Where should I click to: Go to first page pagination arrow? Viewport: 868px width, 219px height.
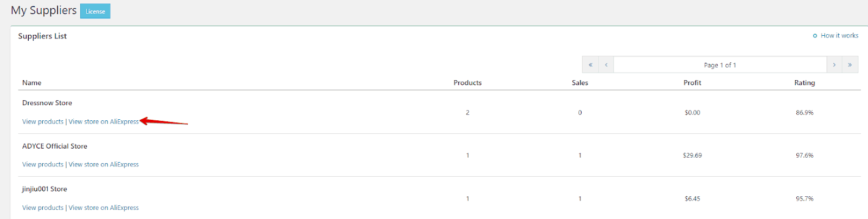coord(590,65)
